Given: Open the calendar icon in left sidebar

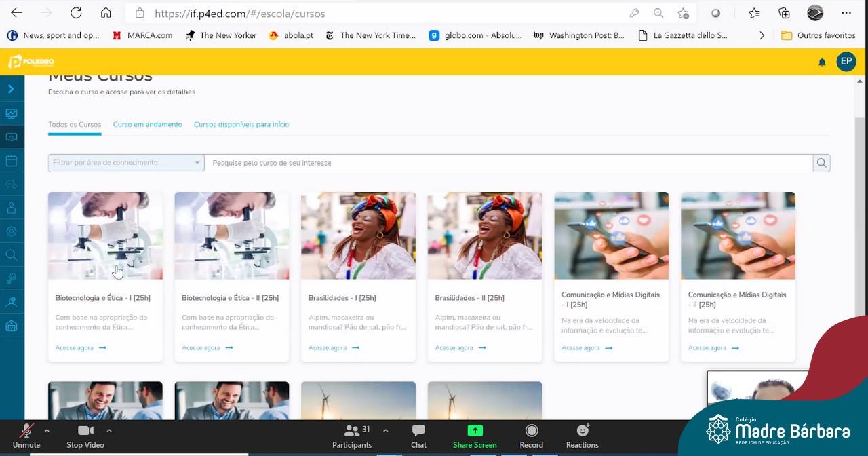Looking at the screenshot, I should 12,161.
